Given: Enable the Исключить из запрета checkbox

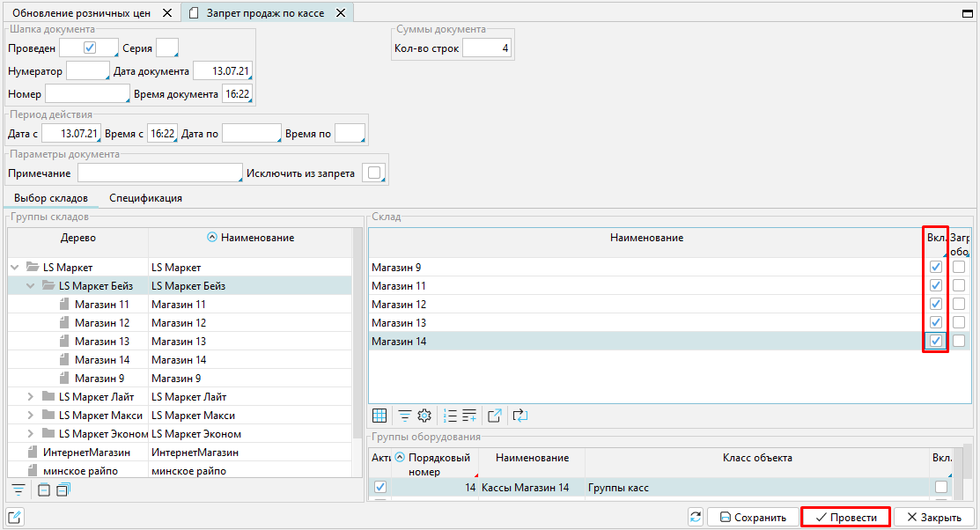Looking at the screenshot, I should (x=374, y=173).
